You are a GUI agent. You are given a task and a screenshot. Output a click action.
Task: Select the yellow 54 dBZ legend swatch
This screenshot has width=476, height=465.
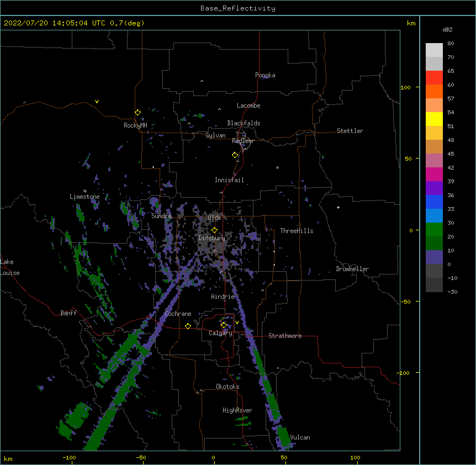point(434,119)
